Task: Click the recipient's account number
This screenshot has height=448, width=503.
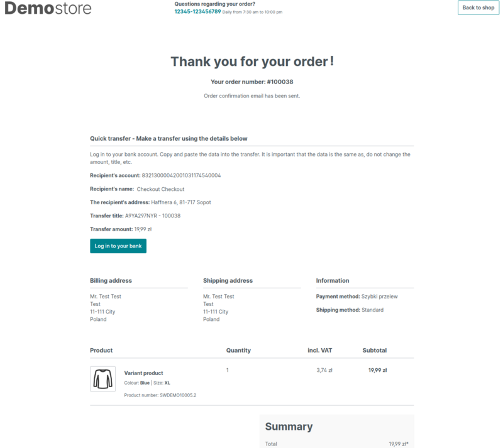Action: [x=181, y=175]
